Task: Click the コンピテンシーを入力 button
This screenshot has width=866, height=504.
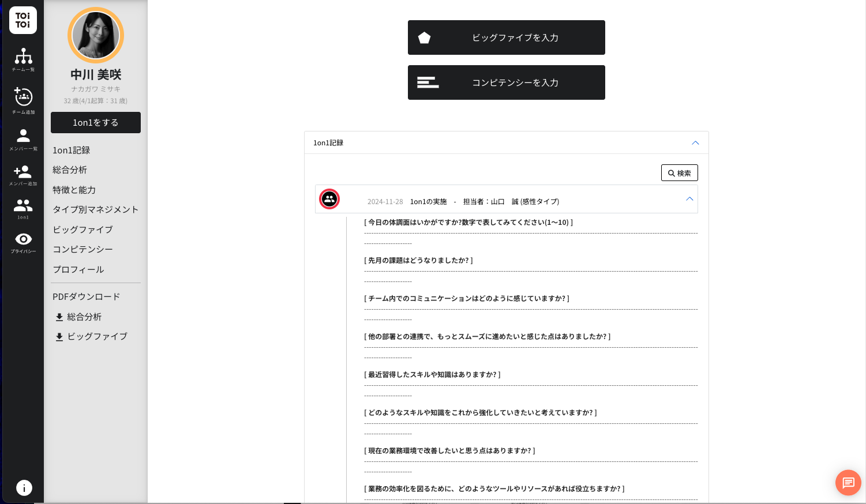Action: (506, 82)
